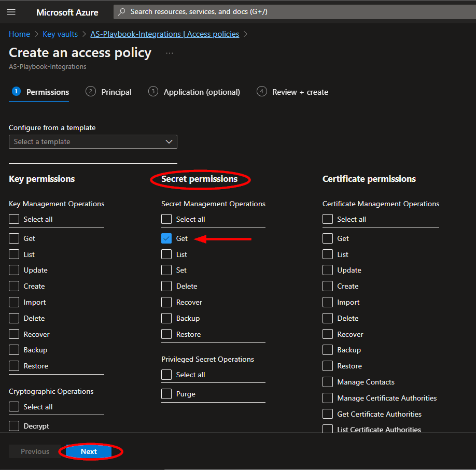Uncheck Get under Secret permissions

(x=166, y=238)
